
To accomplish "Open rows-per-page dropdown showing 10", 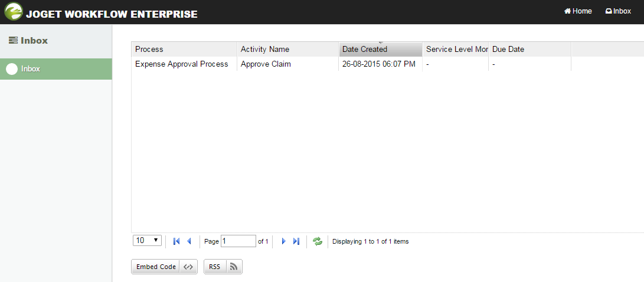I will coord(148,241).
